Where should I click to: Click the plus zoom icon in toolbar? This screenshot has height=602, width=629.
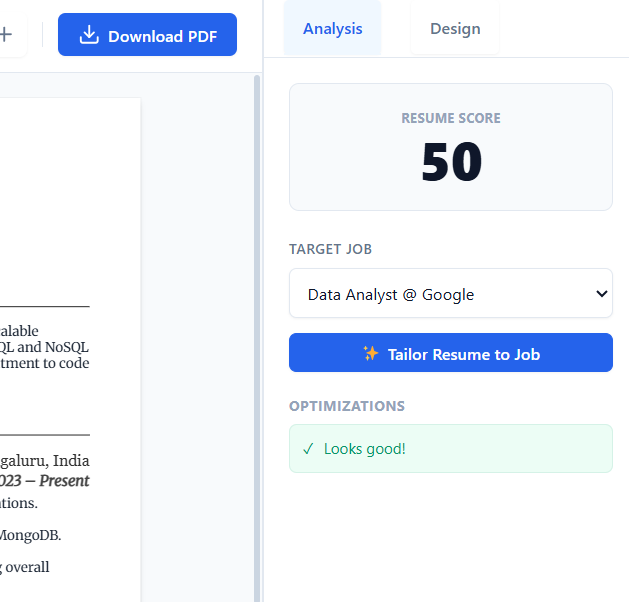tap(6, 35)
